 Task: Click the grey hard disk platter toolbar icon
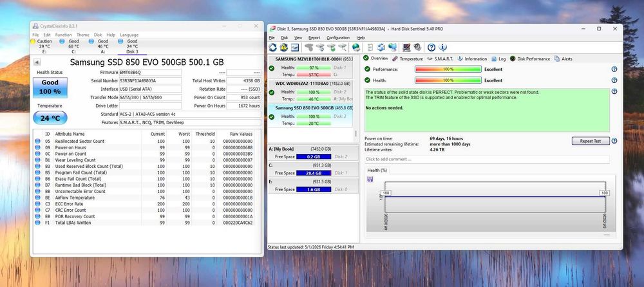(x=418, y=47)
